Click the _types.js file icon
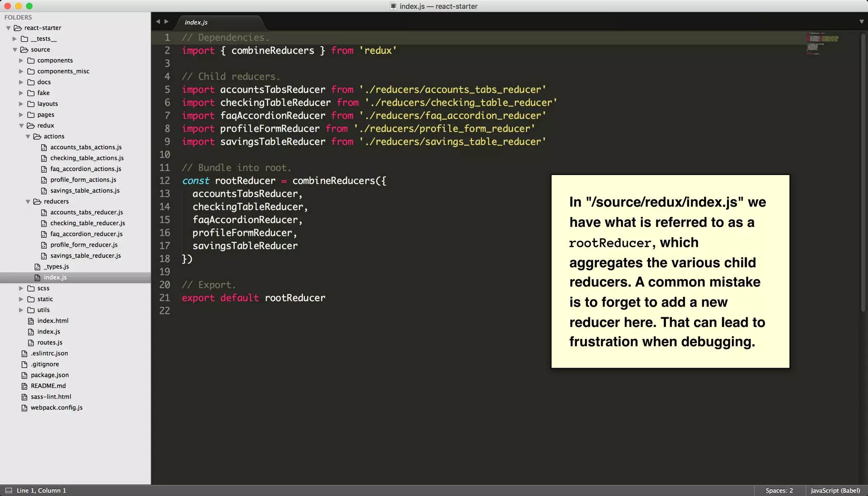 [37, 267]
